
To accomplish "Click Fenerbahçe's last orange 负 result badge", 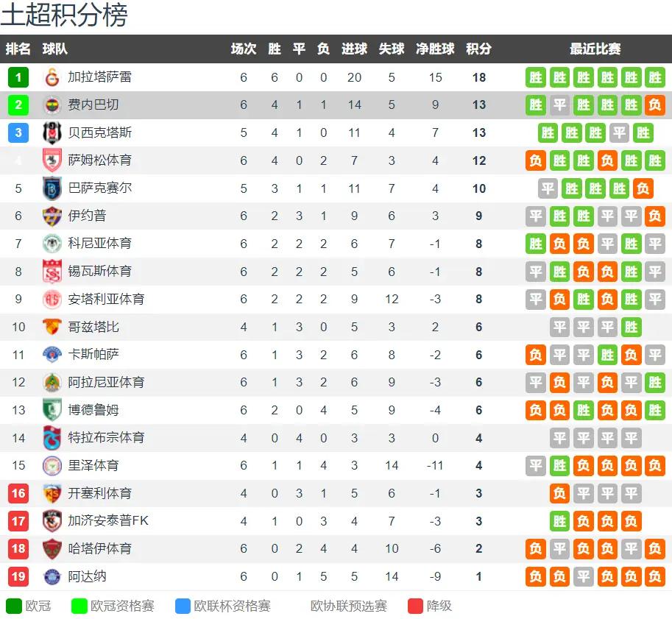I will point(655,105).
